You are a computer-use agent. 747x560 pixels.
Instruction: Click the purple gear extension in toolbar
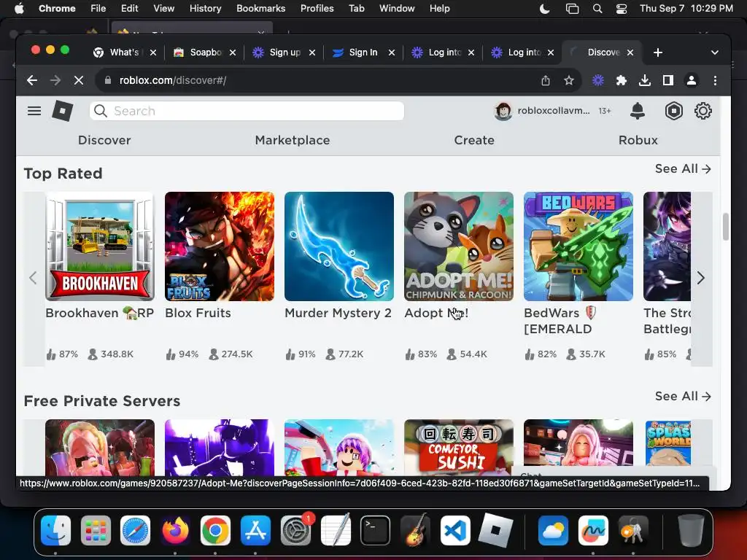point(598,80)
